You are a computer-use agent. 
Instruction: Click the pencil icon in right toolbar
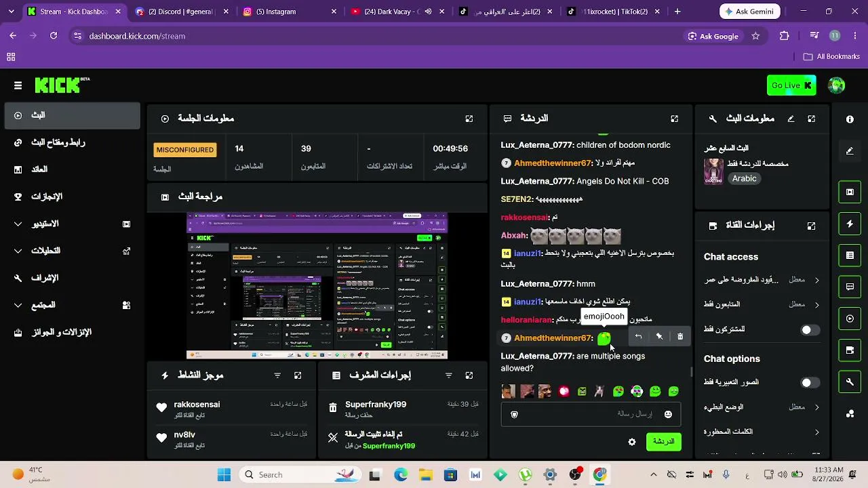pyautogui.click(x=850, y=151)
